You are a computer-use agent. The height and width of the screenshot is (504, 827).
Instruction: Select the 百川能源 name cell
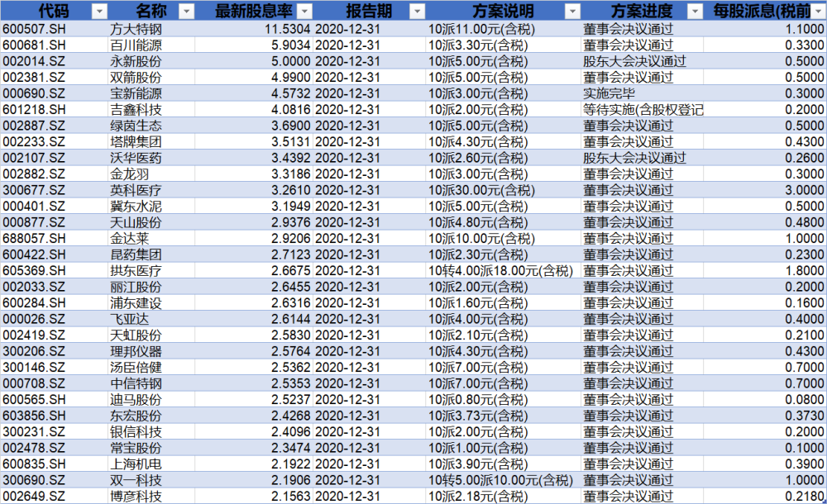pos(151,45)
